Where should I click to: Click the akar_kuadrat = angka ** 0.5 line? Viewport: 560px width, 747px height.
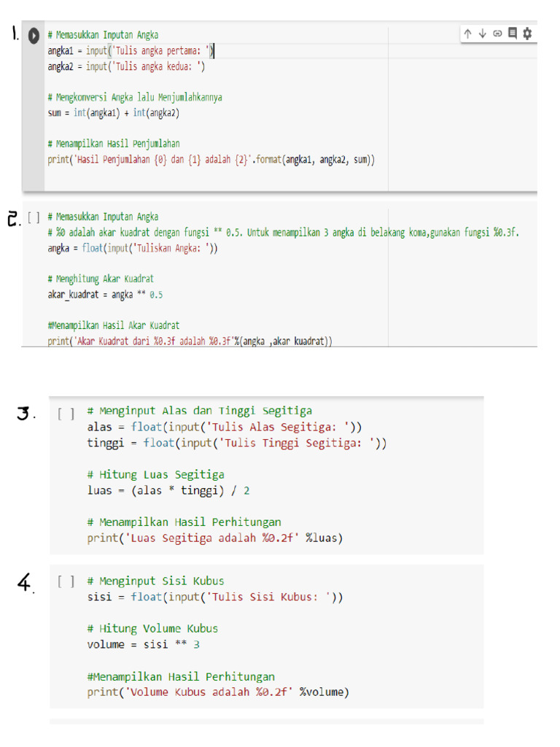tap(105, 295)
